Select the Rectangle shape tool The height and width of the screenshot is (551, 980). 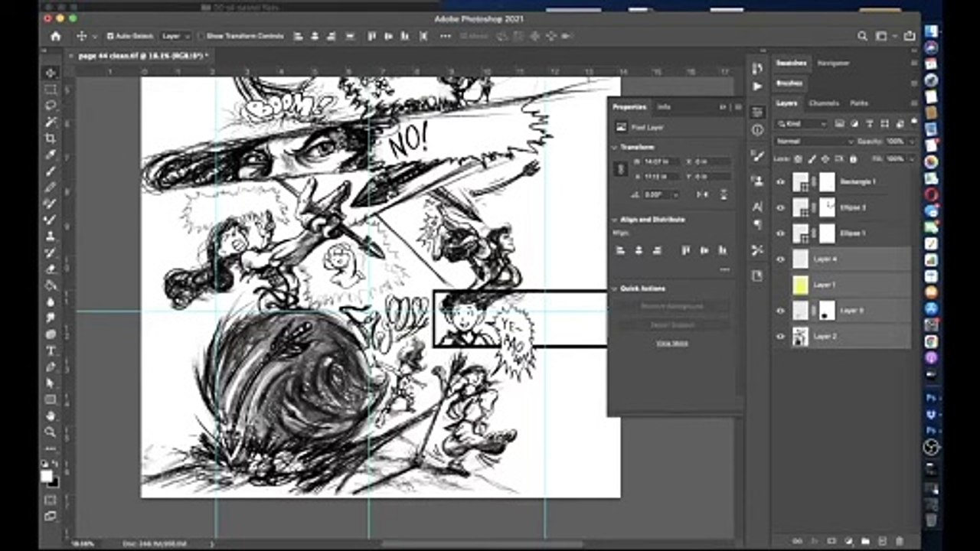[x=51, y=399]
